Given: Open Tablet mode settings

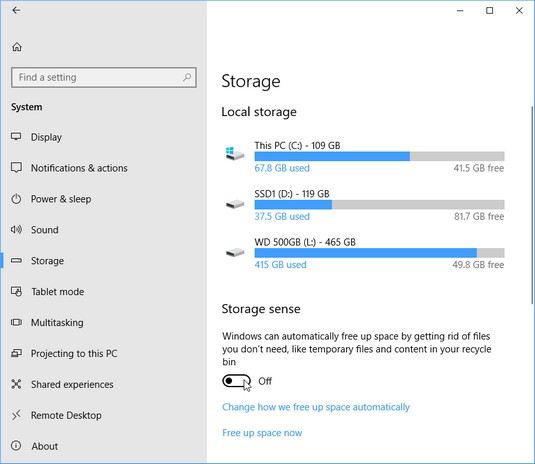Looking at the screenshot, I should pos(58,292).
